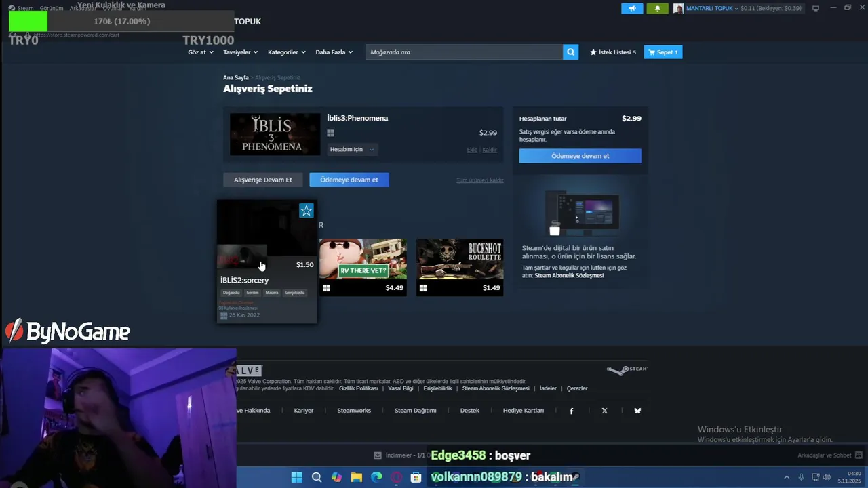Screen dimensions: 868x488
Task: Open Arkadaşlar ve Sohbet friends chat
Action: click(x=829, y=455)
